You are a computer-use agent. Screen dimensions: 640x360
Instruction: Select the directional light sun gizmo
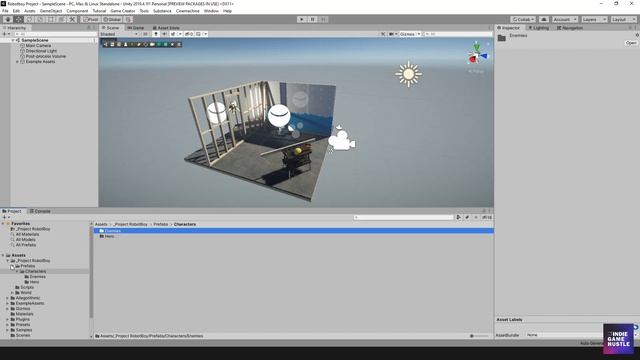pos(409,74)
